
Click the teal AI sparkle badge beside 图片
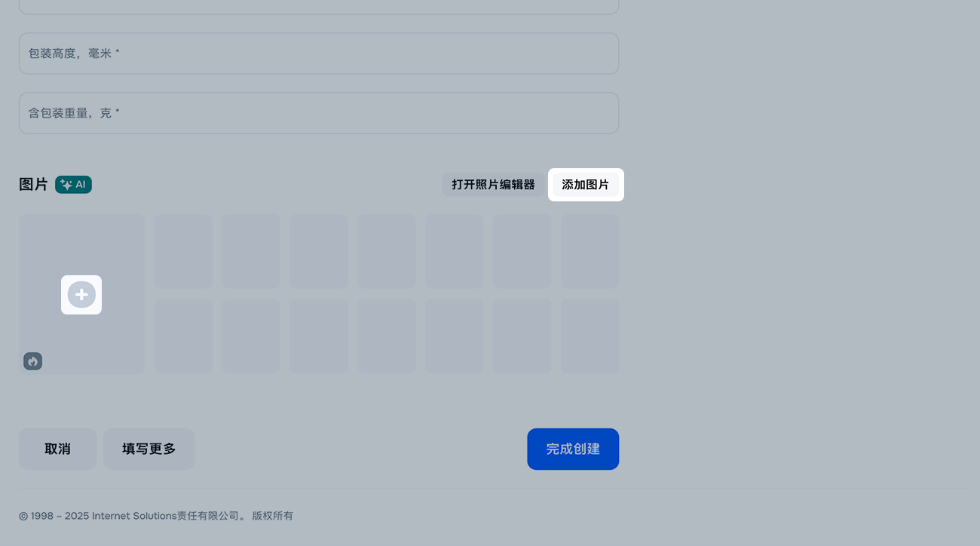tap(73, 184)
